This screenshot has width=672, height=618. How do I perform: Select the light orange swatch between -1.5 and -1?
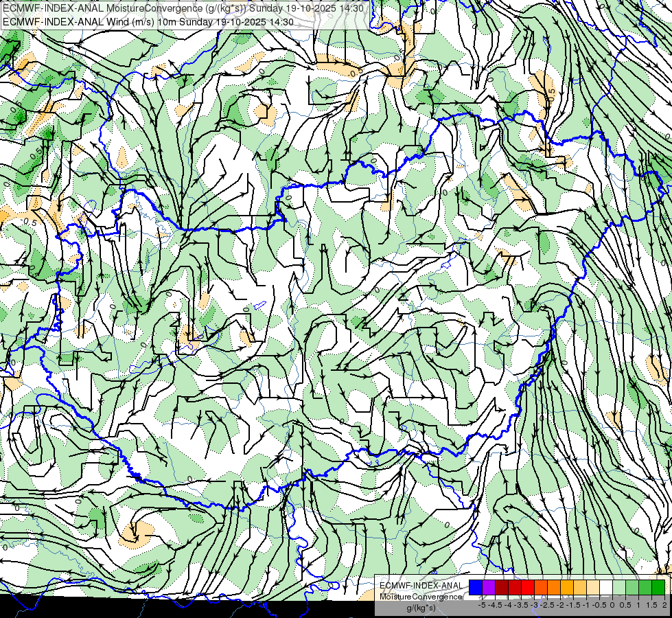point(580,587)
